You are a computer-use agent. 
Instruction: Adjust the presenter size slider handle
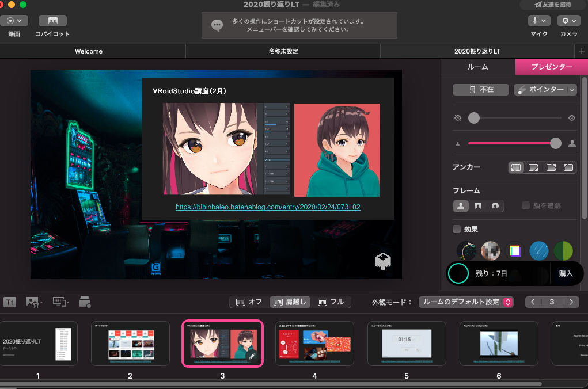pyautogui.click(x=555, y=143)
